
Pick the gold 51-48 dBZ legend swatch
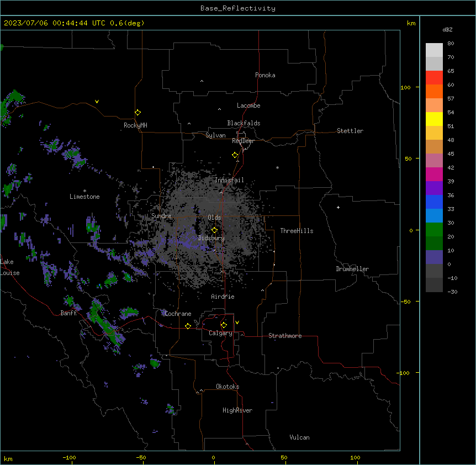(x=434, y=133)
